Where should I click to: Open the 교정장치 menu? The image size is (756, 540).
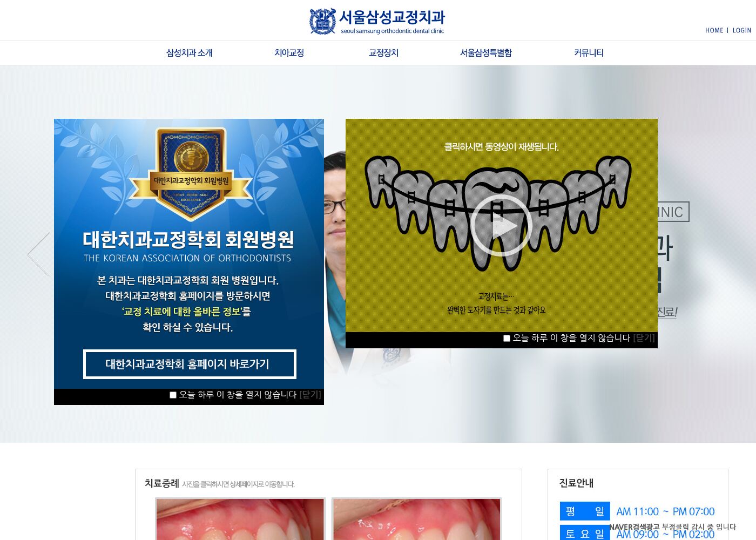(383, 53)
